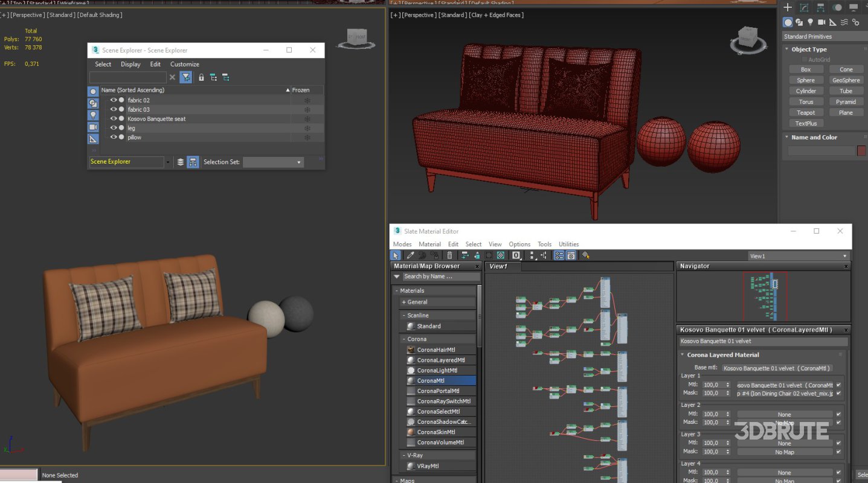Click the object color swatch under Name and Color
868x483 pixels.
861,151
